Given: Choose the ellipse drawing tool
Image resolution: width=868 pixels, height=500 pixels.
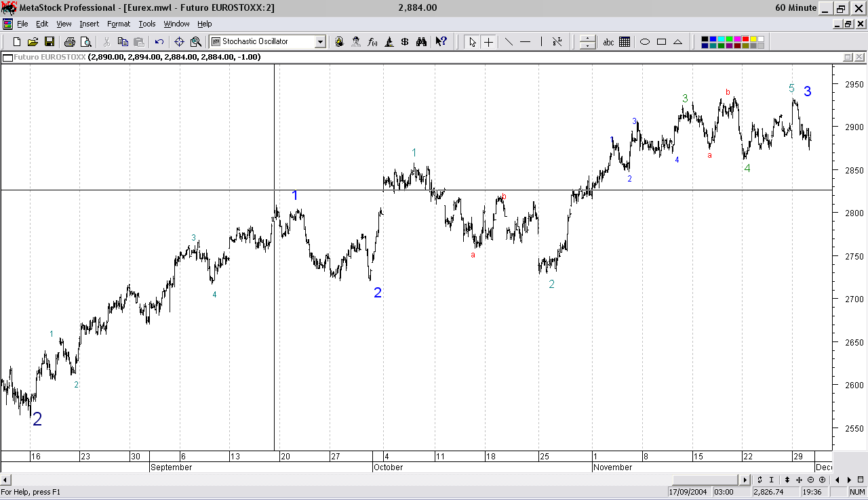Looking at the screenshot, I should pos(645,42).
